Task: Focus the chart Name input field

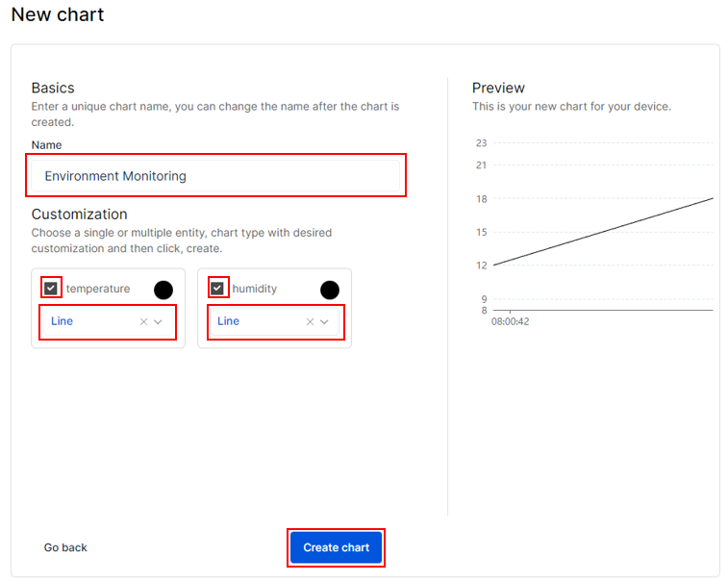Action: (x=216, y=176)
